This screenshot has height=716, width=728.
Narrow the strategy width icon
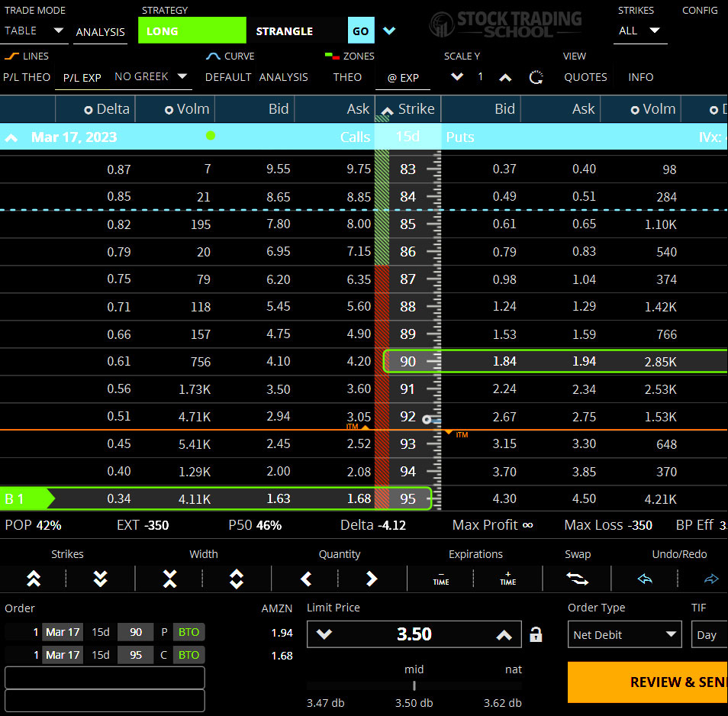click(x=169, y=579)
